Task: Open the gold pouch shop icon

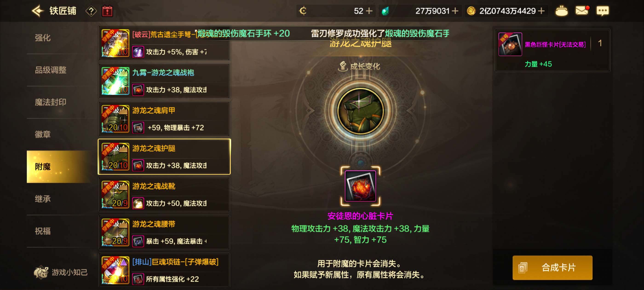Action: click(x=561, y=11)
